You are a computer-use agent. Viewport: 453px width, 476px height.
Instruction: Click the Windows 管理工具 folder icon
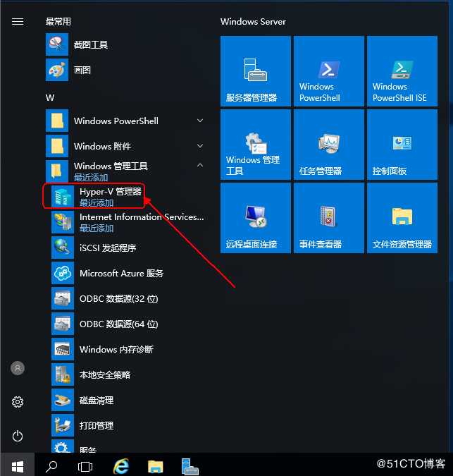(57, 171)
